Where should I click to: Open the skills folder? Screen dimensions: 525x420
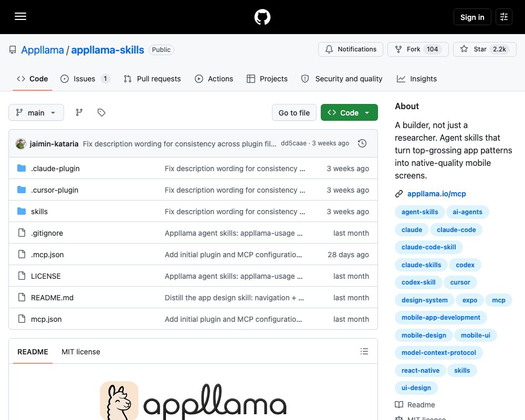(39, 212)
